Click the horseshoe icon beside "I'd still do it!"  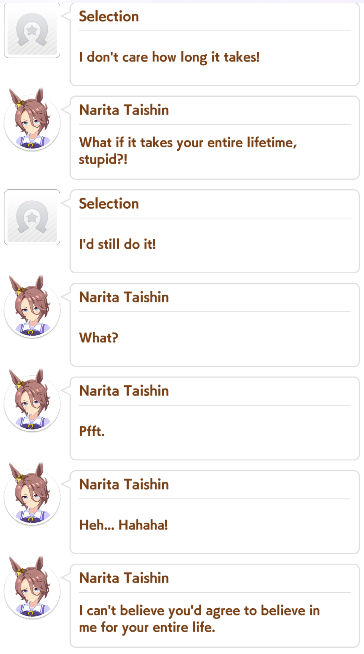(x=32, y=217)
